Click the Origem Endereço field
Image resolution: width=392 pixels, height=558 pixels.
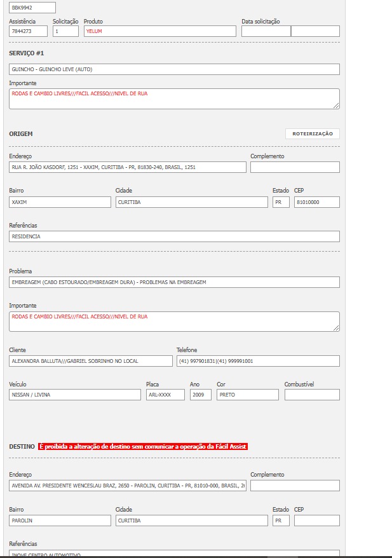(x=127, y=167)
